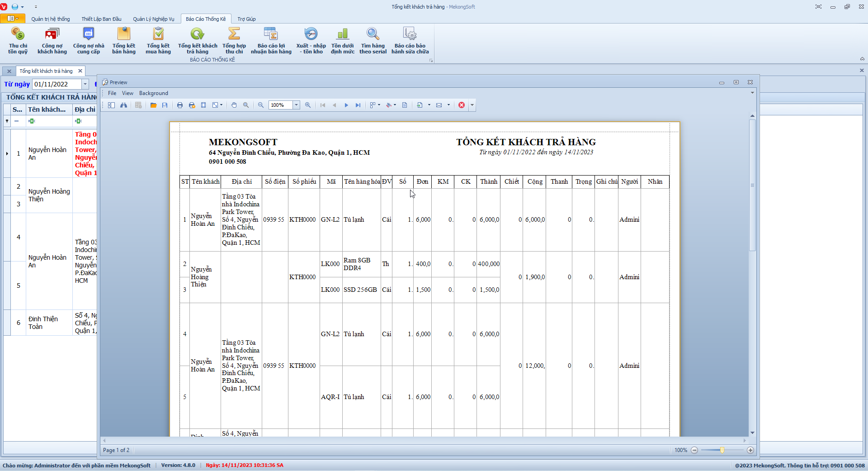Viewport: 868px width, 471px height.
Task: Toggle the Hand tool in Preview
Action: pos(234,105)
